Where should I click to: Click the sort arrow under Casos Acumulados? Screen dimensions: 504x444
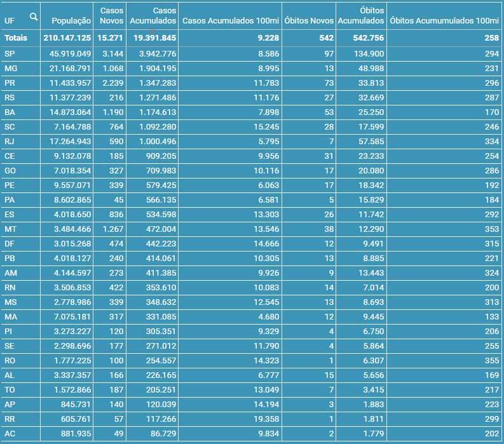[153, 30]
